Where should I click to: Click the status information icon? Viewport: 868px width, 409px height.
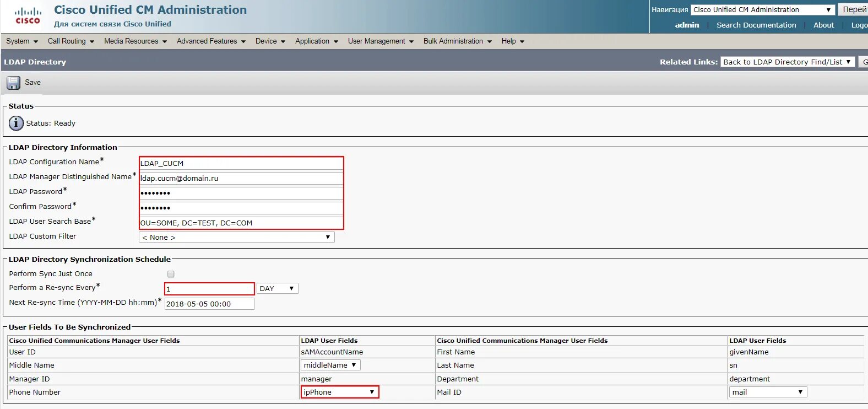tap(17, 123)
